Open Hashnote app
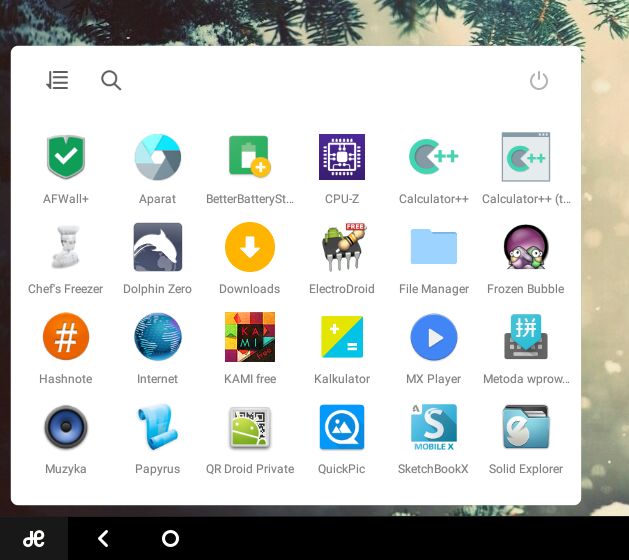 tap(66, 337)
